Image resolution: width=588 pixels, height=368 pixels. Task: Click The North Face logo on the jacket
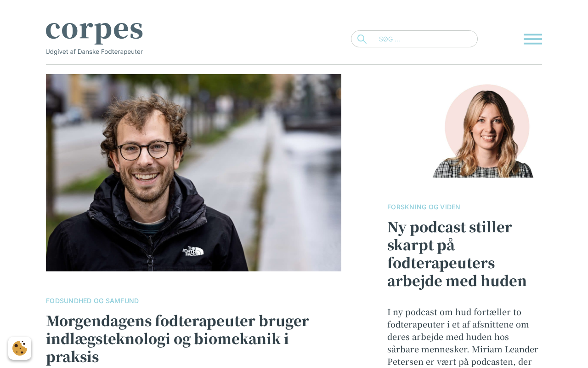pyautogui.click(x=193, y=251)
